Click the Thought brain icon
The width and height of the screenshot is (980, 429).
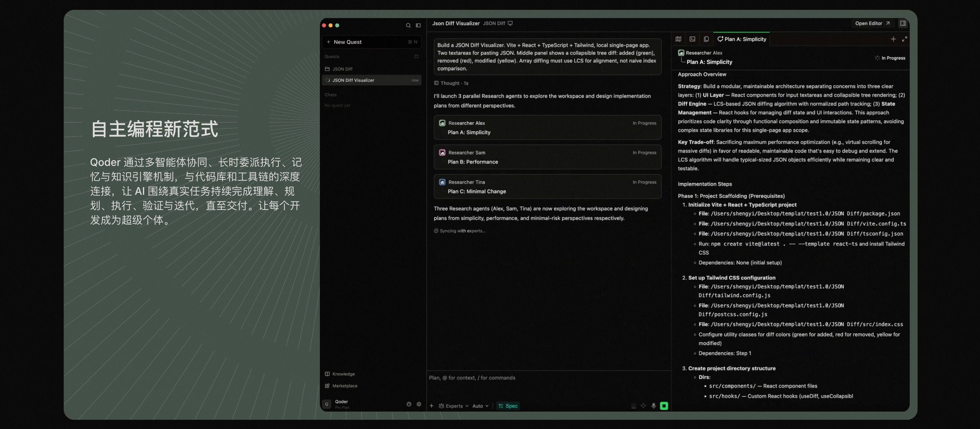point(436,83)
